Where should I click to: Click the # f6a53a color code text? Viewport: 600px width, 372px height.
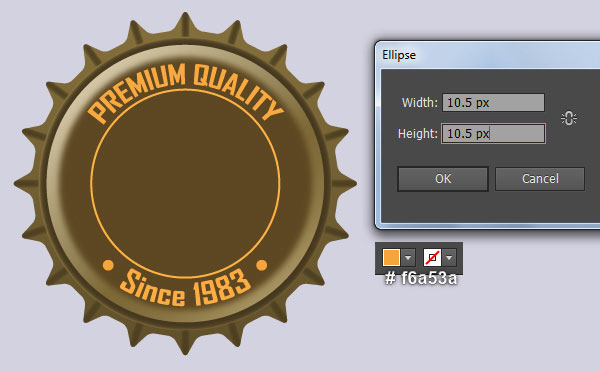[x=421, y=278]
